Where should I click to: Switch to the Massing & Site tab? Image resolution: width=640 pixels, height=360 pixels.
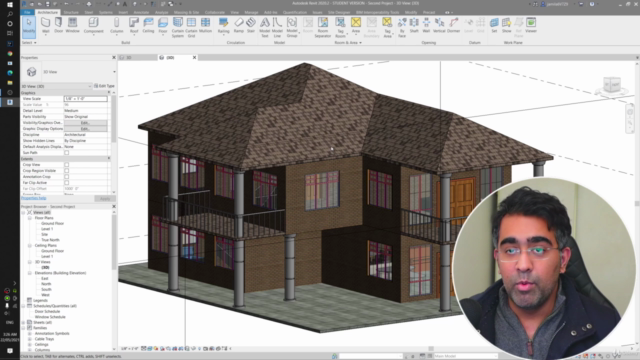click(x=187, y=12)
